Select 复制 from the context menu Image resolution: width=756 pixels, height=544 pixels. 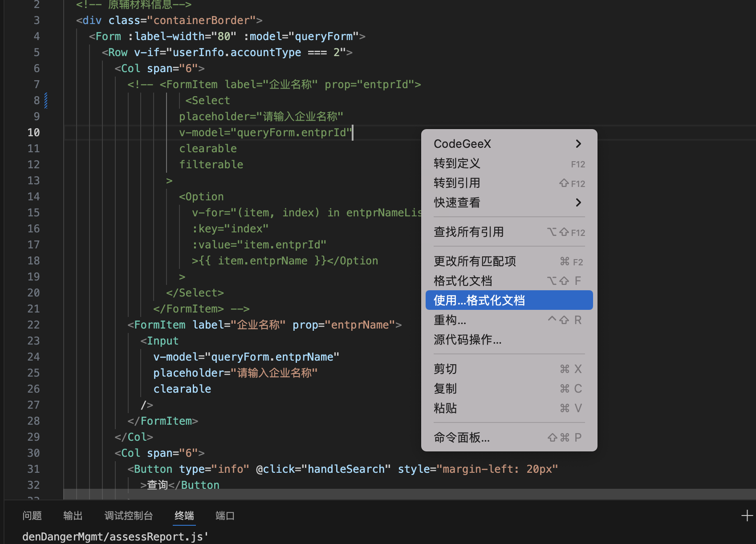(509, 389)
